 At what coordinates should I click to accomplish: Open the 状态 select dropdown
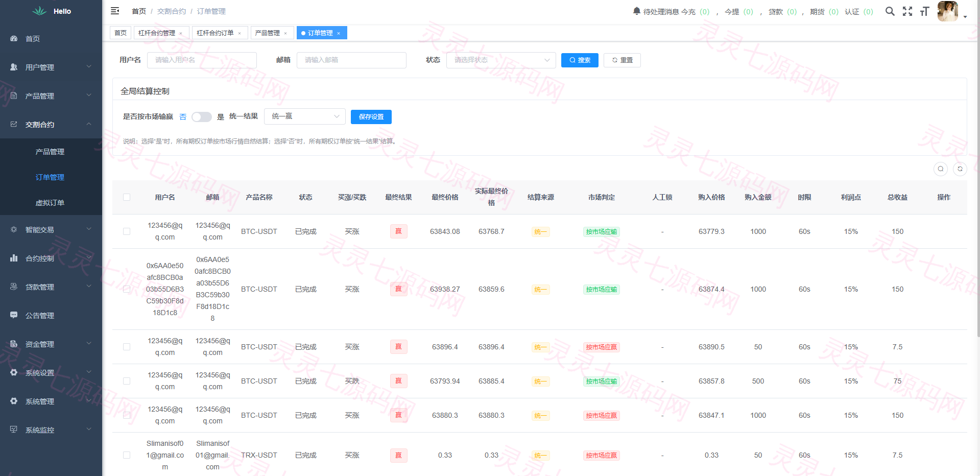pyautogui.click(x=501, y=60)
